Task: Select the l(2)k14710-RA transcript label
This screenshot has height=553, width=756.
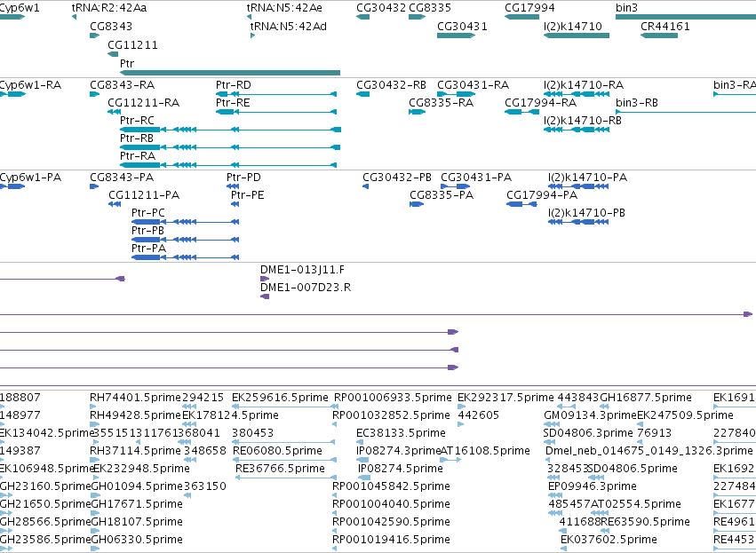Action: click(584, 85)
